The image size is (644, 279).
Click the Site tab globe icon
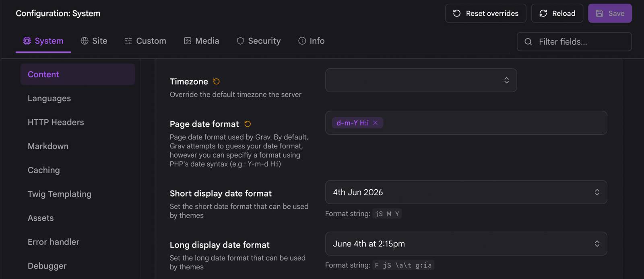(x=85, y=41)
